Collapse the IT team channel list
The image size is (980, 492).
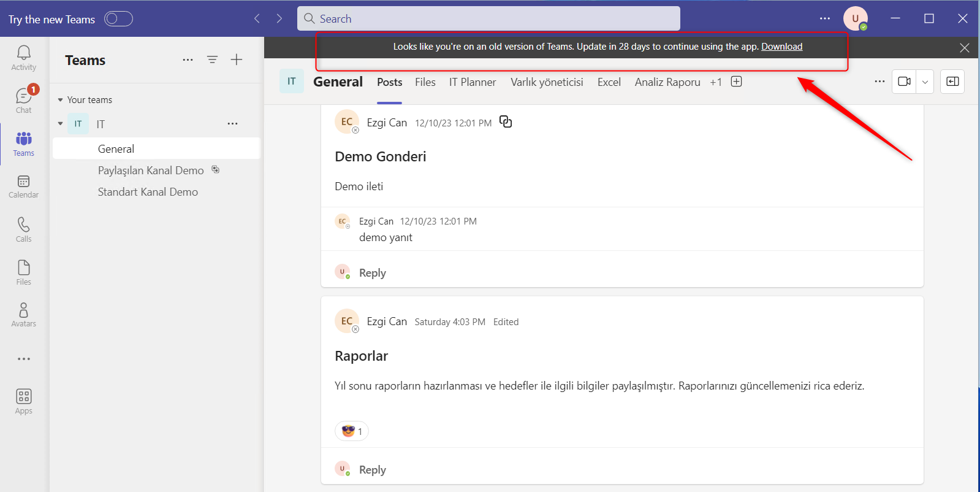coord(60,124)
